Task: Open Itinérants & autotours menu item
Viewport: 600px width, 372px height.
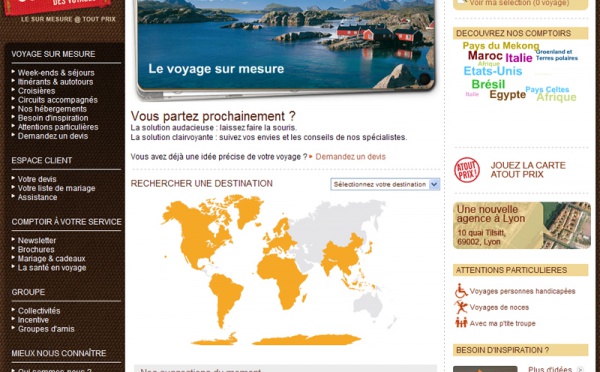Action: click(x=55, y=82)
